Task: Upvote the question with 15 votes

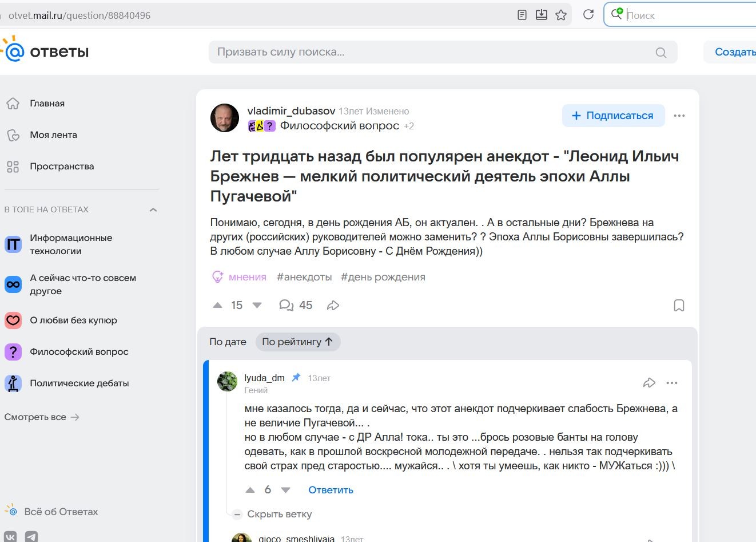Action: pyautogui.click(x=217, y=306)
